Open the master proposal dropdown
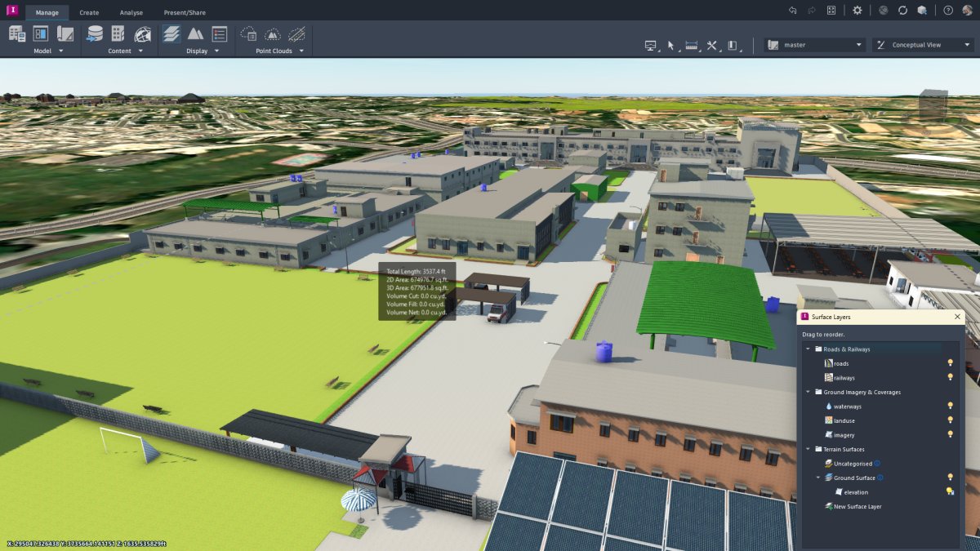Image resolution: width=980 pixels, height=551 pixels. (x=815, y=45)
